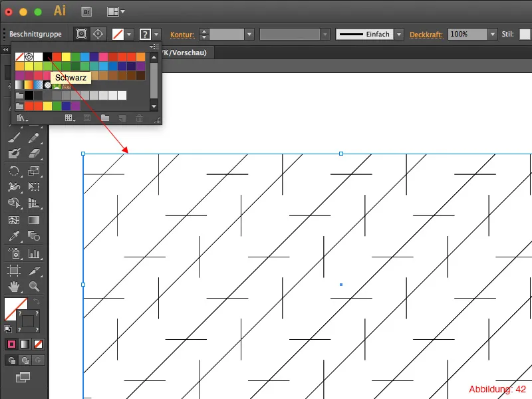Click the New Swatch icon
This screenshot has height=399, width=532.
pos(122,118)
